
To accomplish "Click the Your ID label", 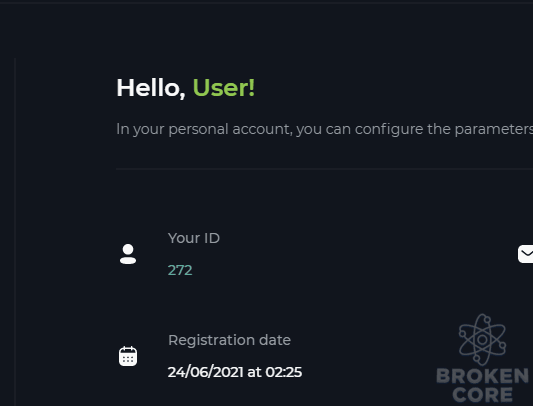I will [194, 238].
